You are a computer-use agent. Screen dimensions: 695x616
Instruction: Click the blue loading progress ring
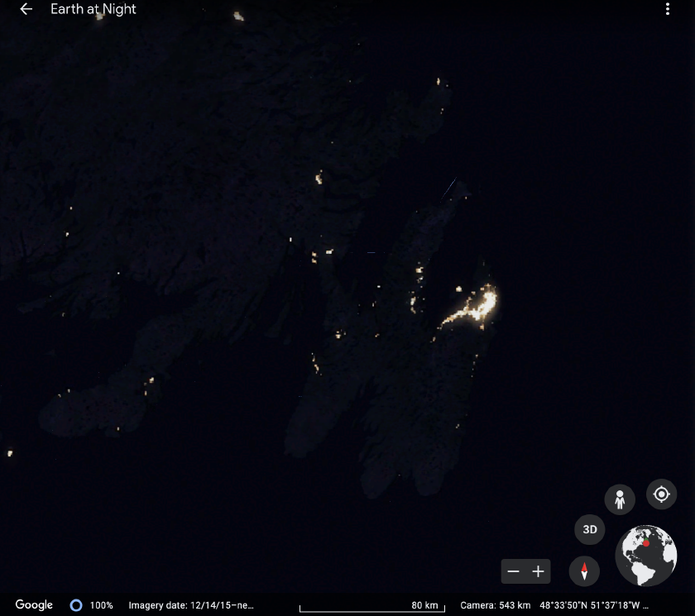[x=76, y=605]
